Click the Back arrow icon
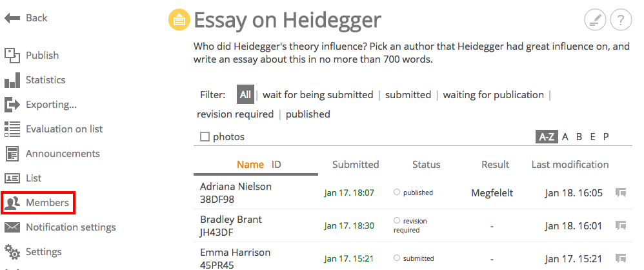Screen dimensions: 644x270 [12, 18]
